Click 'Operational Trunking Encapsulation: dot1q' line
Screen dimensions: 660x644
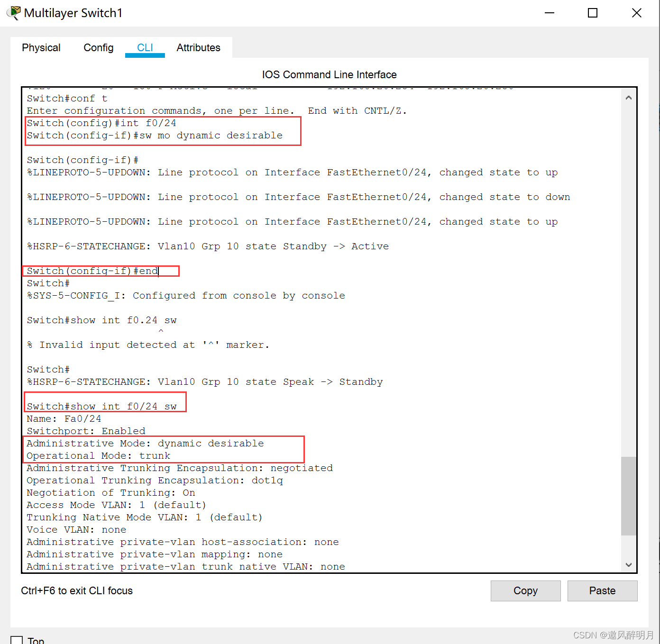155,480
